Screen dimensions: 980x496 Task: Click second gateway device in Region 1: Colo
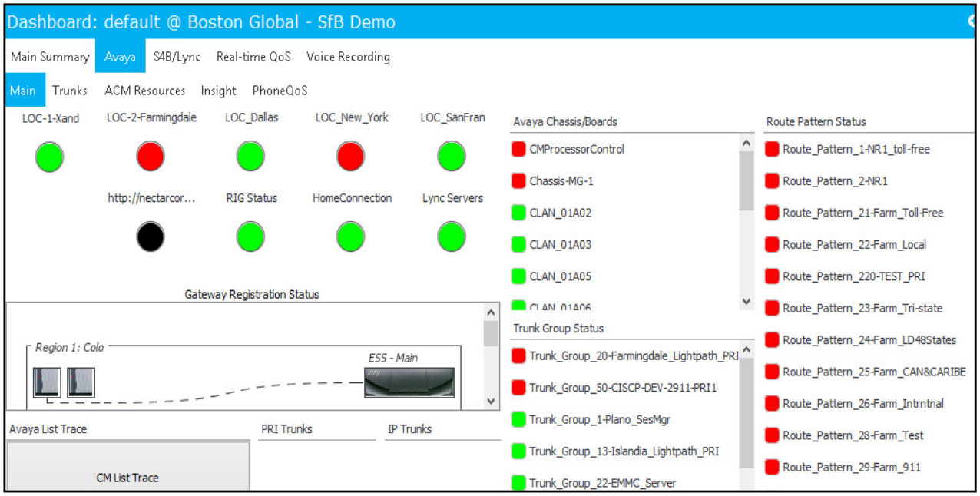click(81, 382)
